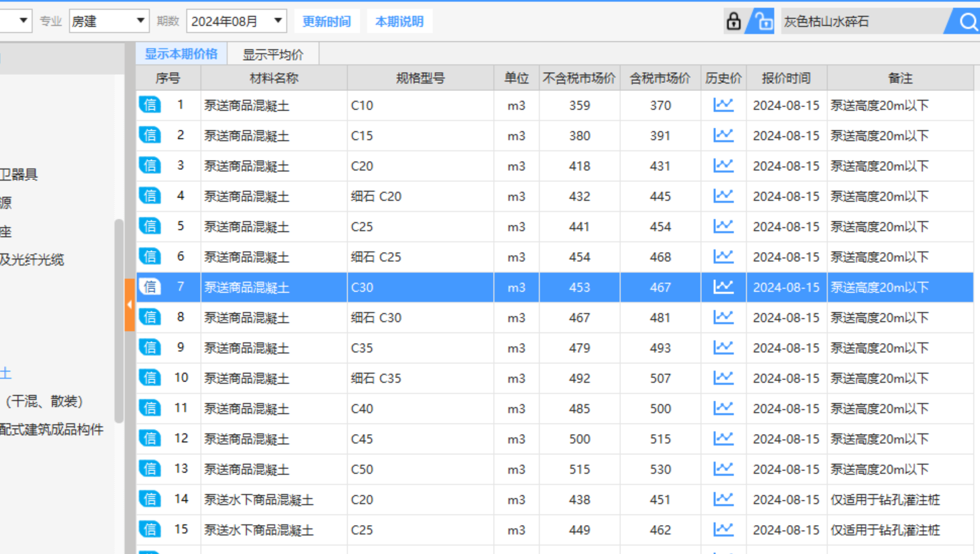Screen dimensions: 980x554
Task: Select quote date 2024-08-15 in row 8
Action: point(787,317)
